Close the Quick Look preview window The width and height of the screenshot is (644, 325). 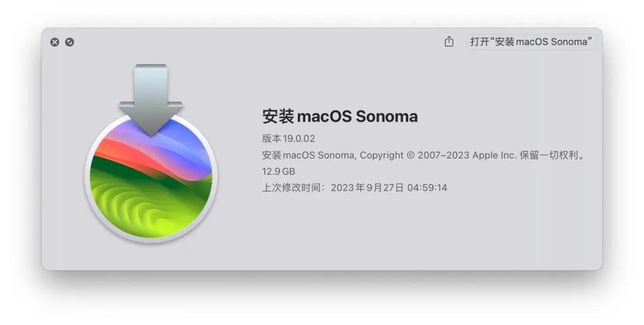(x=55, y=42)
